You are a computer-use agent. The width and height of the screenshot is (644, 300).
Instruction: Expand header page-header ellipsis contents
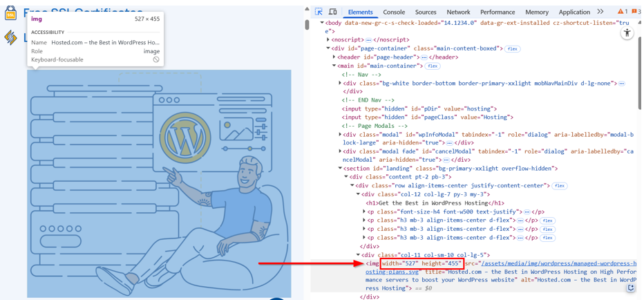[424, 57]
